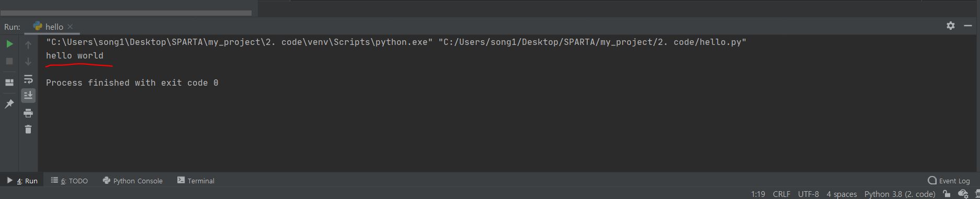Image resolution: width=980 pixels, height=199 pixels.
Task: Change CRLF line separator in status bar
Action: point(781,194)
